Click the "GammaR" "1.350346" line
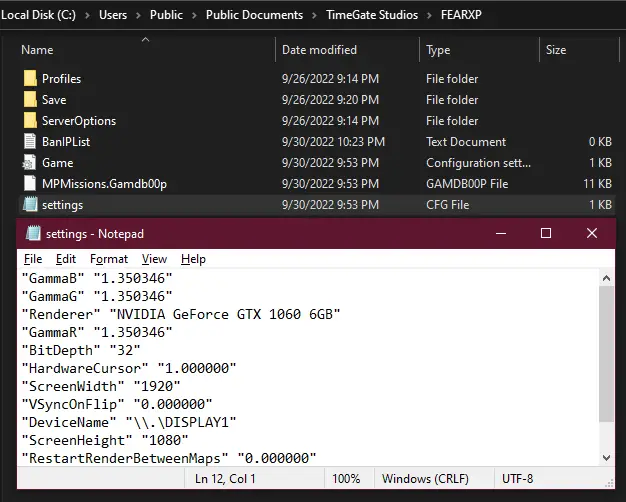The width and height of the screenshot is (626, 502). [97, 332]
